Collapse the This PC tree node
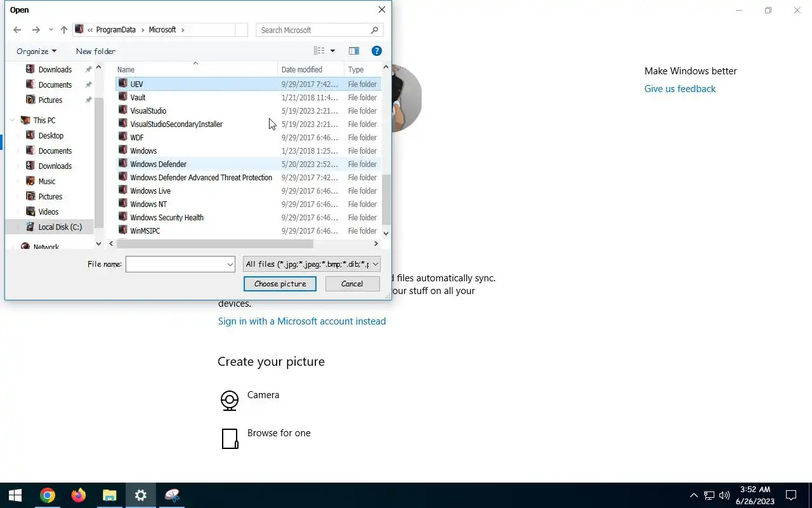812x508 pixels. click(12, 120)
